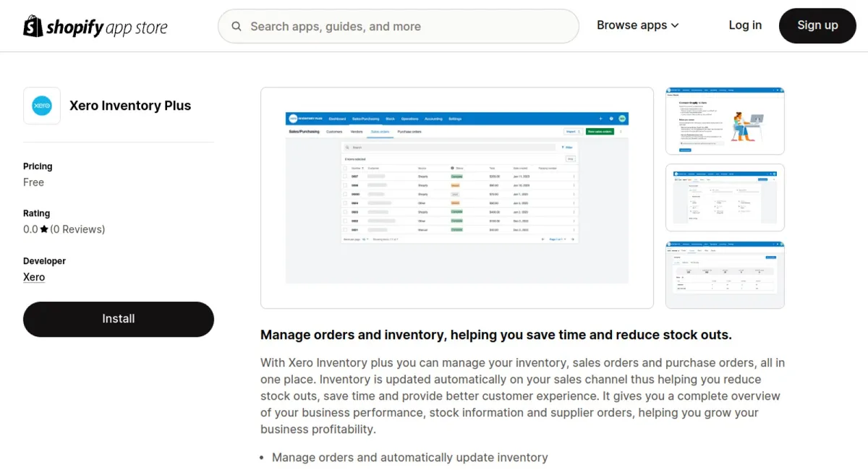The image size is (868, 470).
Task: Click the bullet Manage orders and automatically update inventory
Action: [410, 458]
